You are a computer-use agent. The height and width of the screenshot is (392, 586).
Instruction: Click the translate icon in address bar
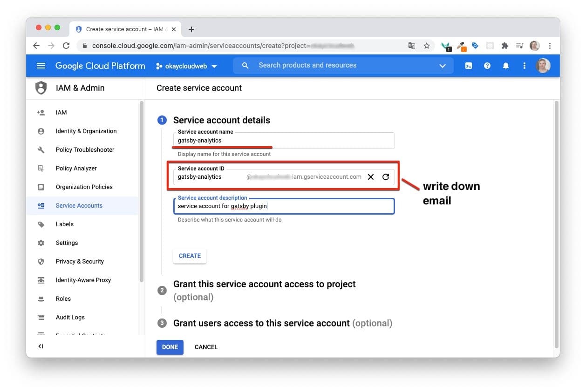point(412,46)
